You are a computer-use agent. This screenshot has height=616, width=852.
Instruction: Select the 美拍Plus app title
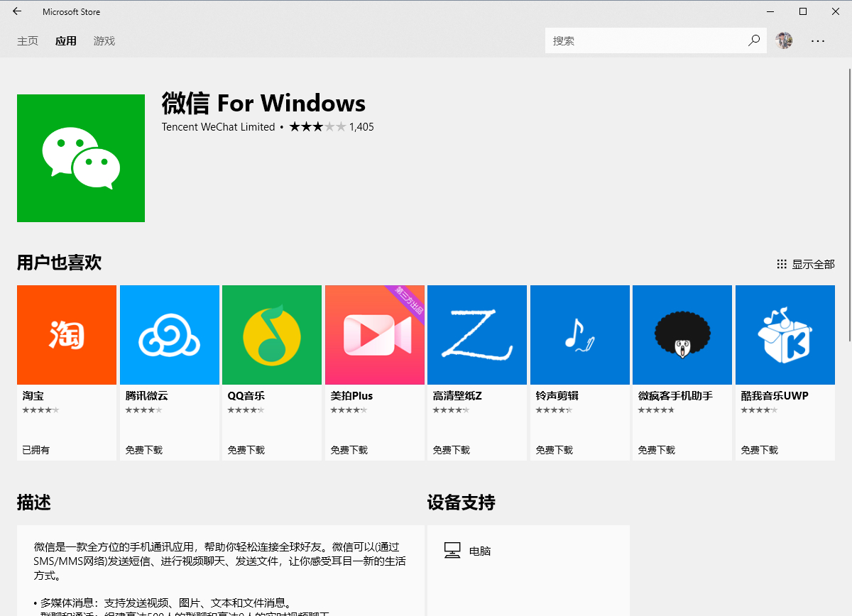click(351, 396)
